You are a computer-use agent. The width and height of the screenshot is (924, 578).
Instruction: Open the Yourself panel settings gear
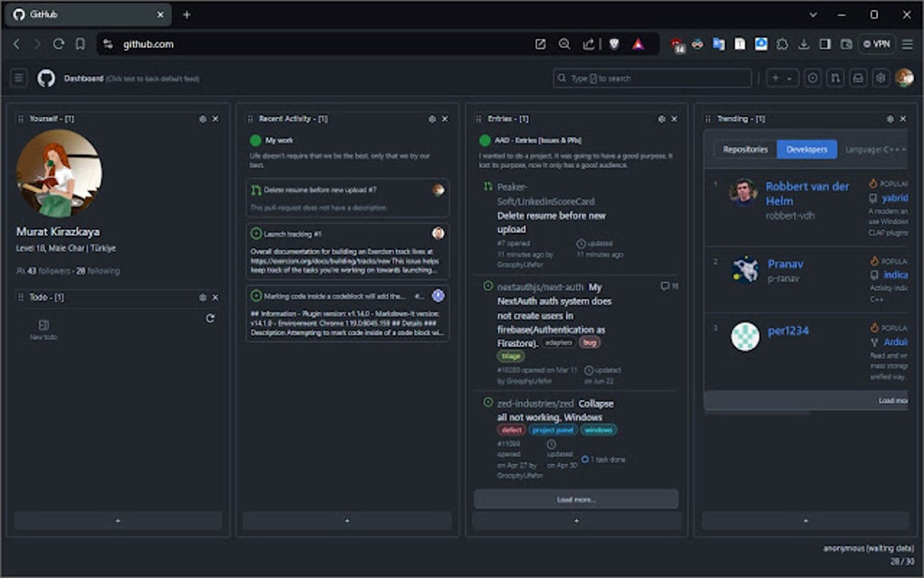tap(203, 119)
